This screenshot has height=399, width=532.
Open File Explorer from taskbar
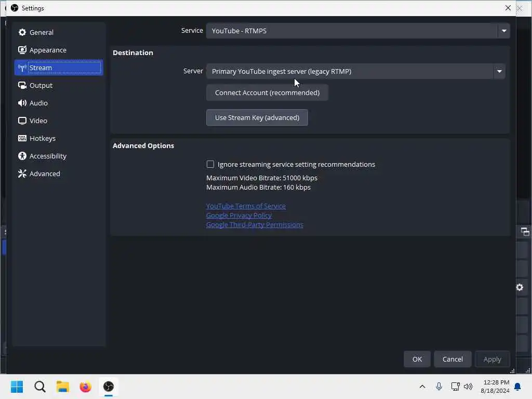coord(63,387)
